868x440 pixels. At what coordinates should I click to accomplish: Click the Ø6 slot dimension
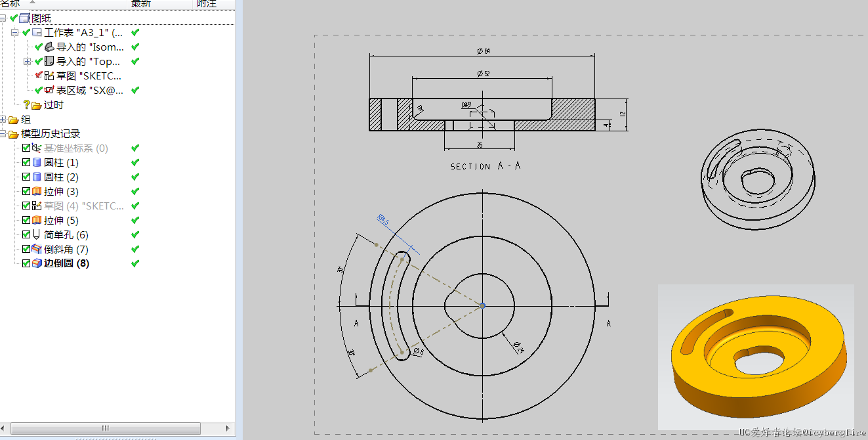tap(419, 353)
